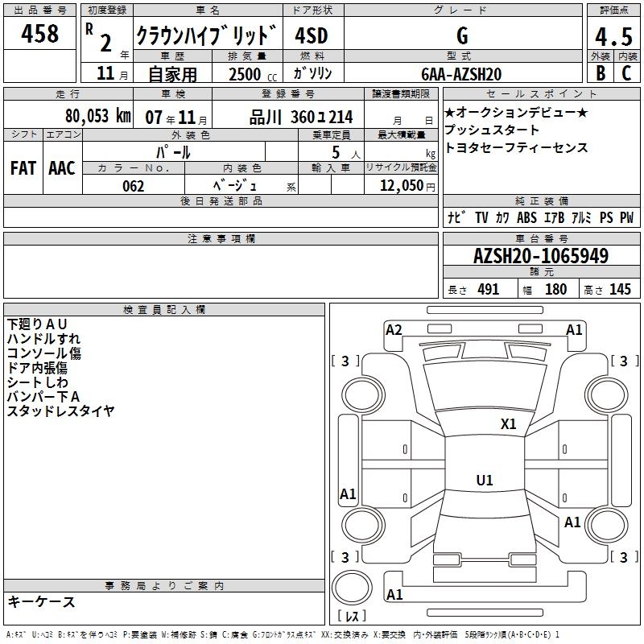Screen dimensions: 644x644
Task: Click the lot number 458
Action: [x=39, y=34]
